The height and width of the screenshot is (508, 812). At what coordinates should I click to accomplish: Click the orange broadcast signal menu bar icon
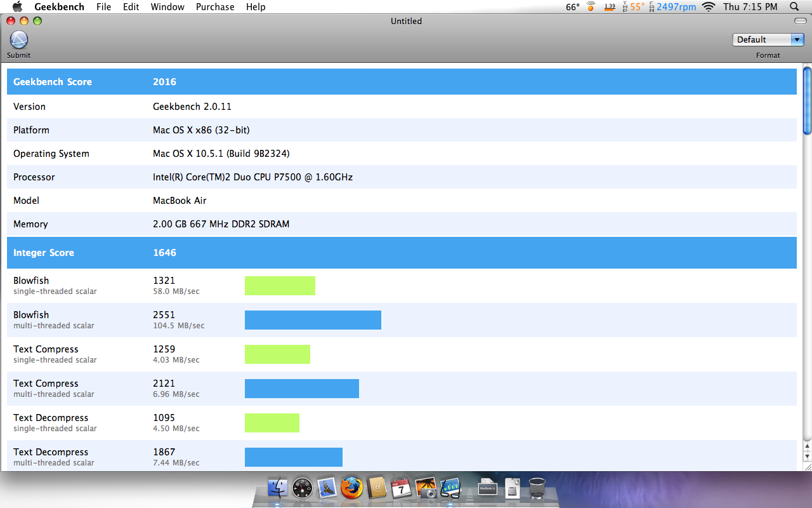tap(591, 6)
